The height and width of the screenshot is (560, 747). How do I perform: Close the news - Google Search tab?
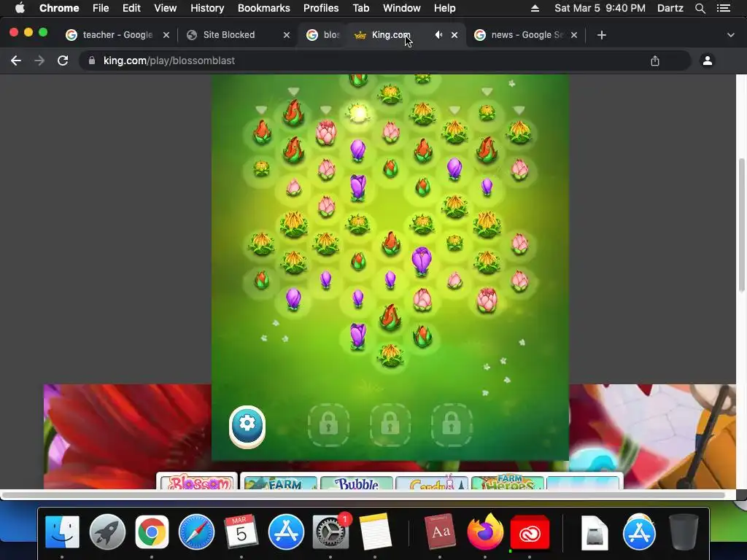(574, 35)
